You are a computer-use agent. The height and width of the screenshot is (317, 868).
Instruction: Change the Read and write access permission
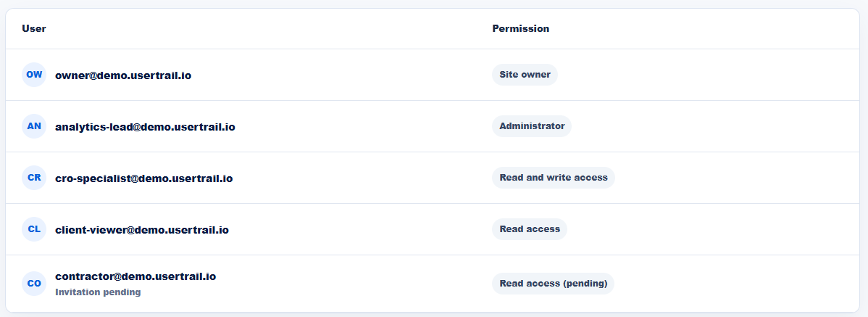[x=554, y=178]
